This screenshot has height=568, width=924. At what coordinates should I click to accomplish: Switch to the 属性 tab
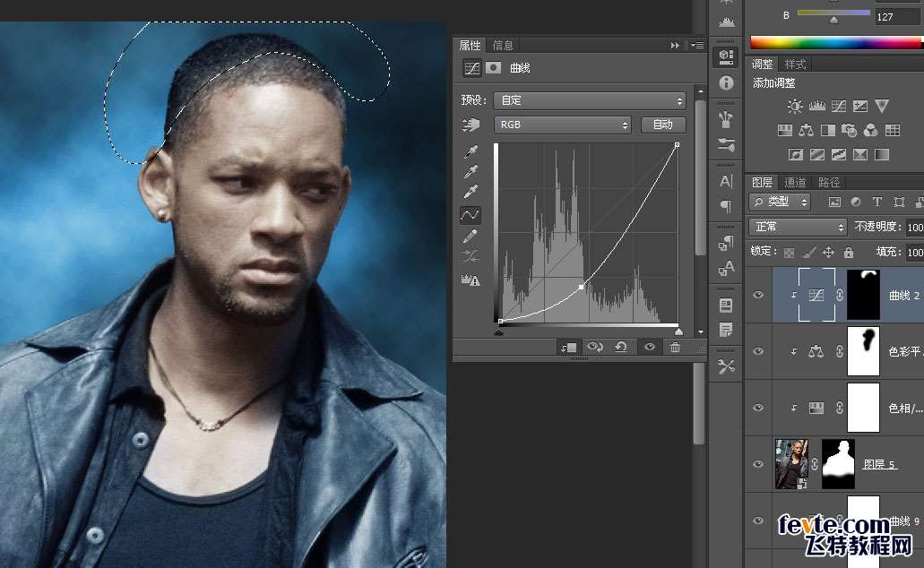pos(470,46)
